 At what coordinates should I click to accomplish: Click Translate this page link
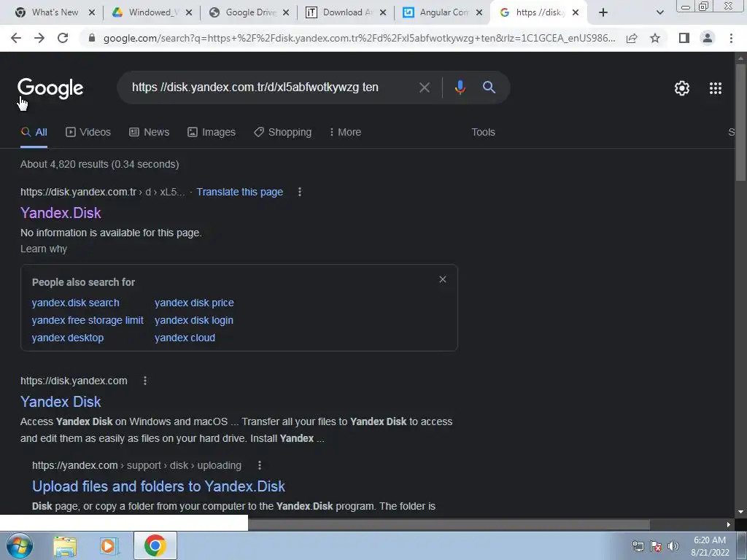click(x=239, y=192)
